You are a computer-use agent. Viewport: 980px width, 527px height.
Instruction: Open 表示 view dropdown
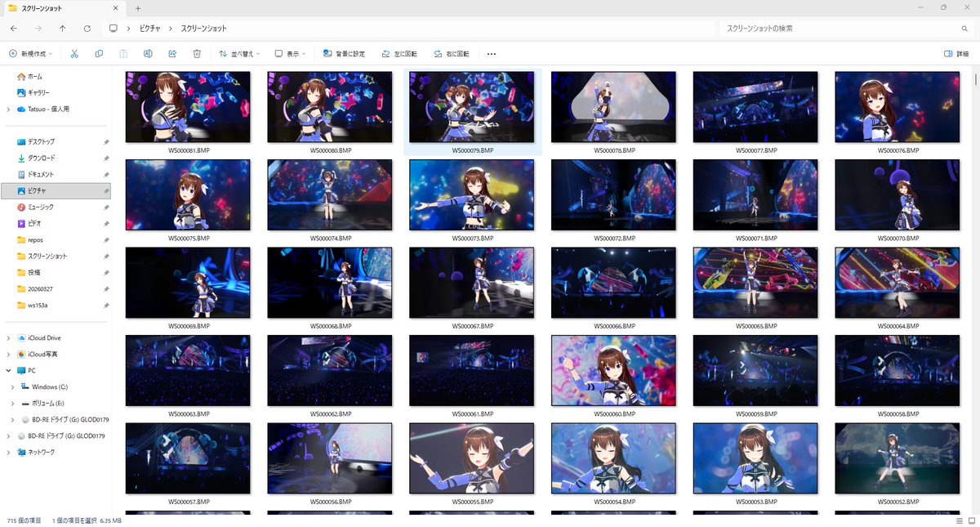[290, 53]
